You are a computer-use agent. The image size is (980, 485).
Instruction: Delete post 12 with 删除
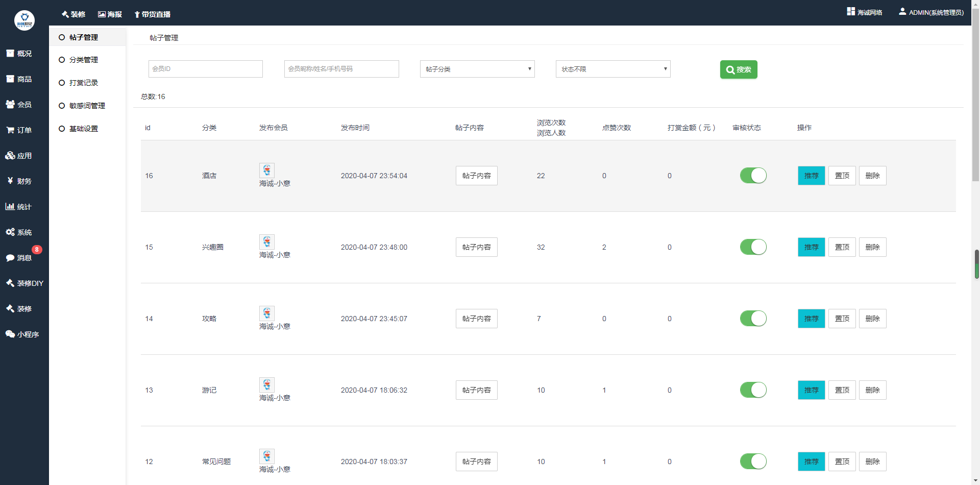point(873,462)
